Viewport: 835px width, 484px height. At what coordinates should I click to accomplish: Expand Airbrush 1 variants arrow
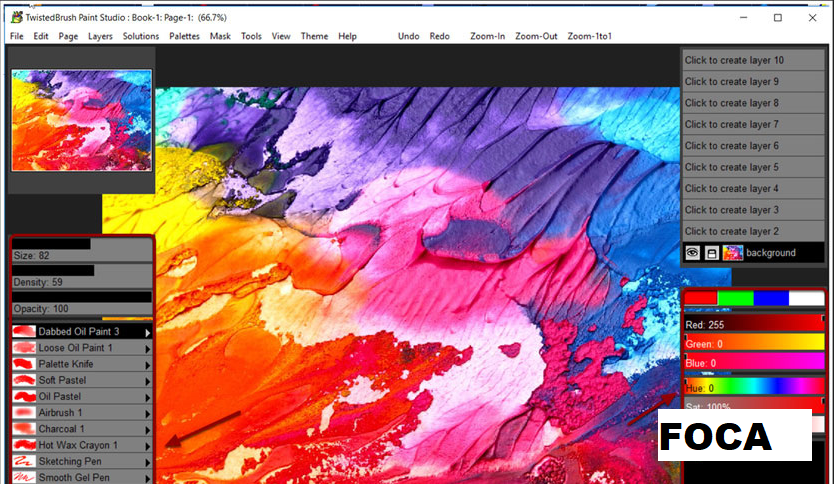[148, 414]
